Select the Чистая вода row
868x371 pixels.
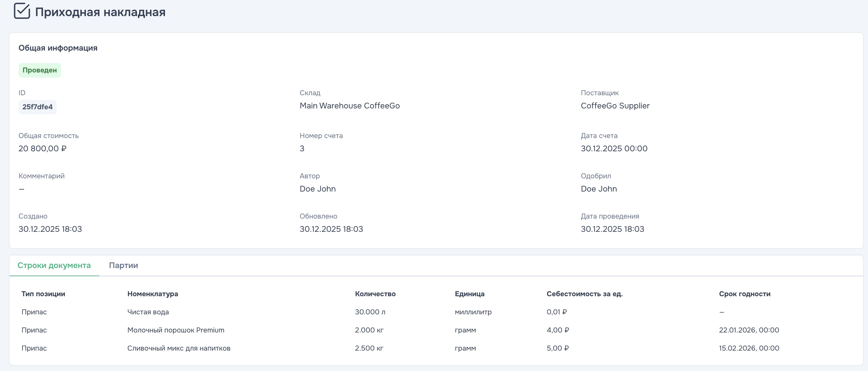[148, 312]
